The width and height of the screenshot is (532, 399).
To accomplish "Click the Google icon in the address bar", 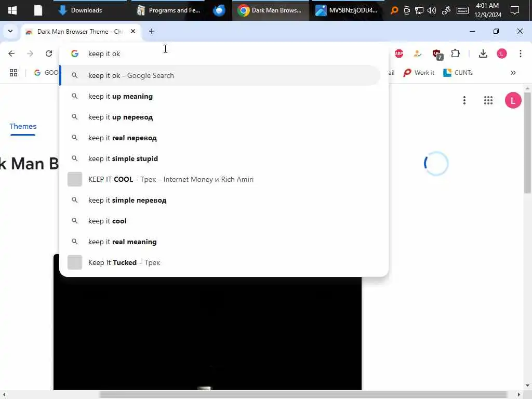I will point(75,54).
